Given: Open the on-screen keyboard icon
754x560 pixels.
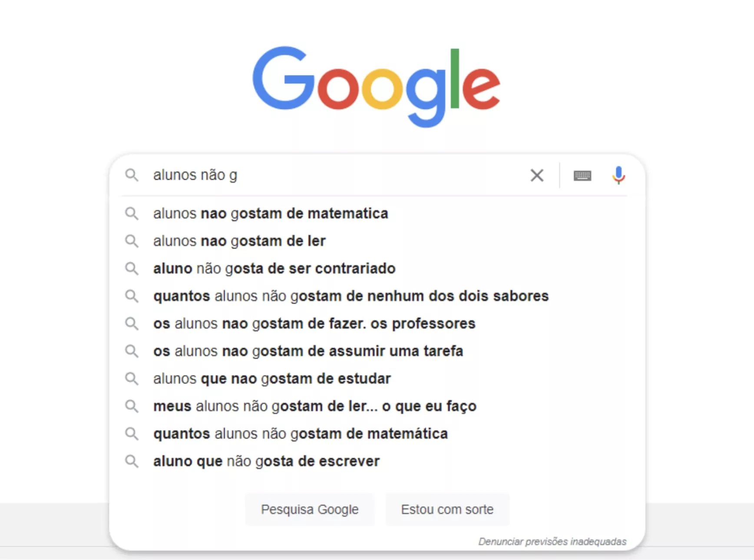Looking at the screenshot, I should point(582,176).
